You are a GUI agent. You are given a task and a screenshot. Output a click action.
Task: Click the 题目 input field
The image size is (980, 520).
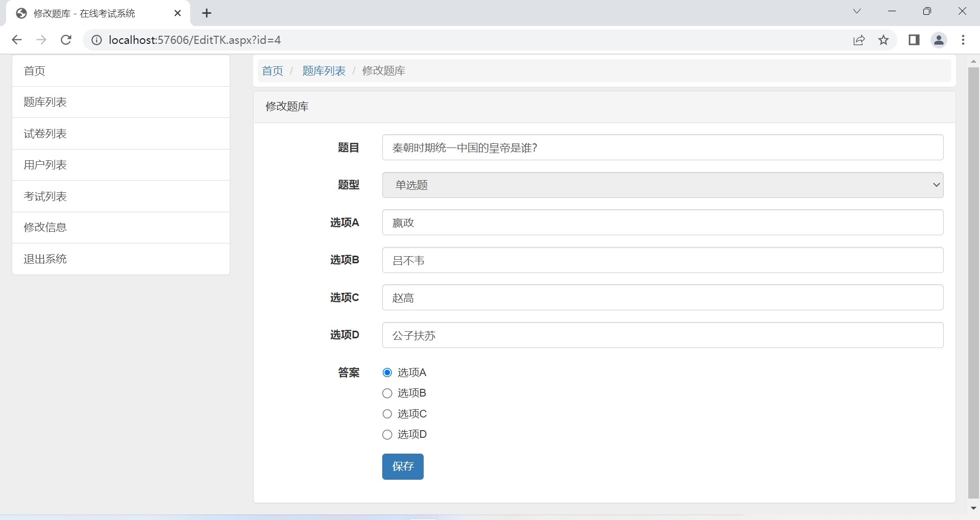[x=662, y=147]
